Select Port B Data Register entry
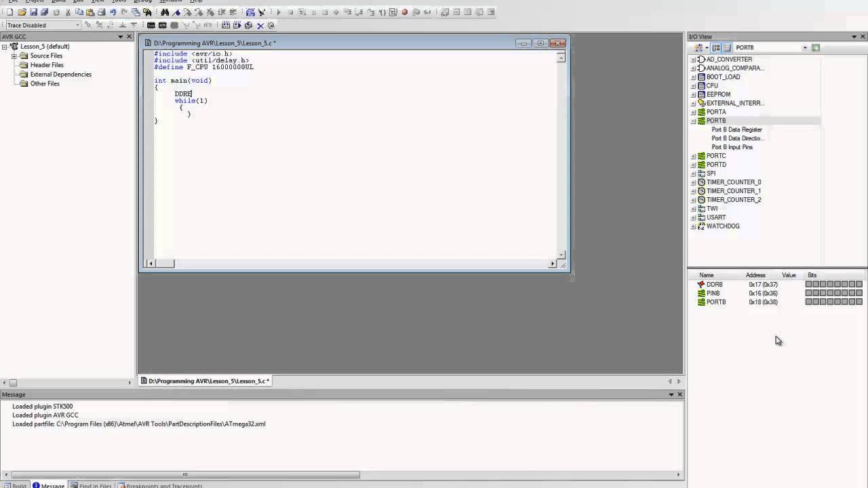The height and width of the screenshot is (488, 868). 736,129
